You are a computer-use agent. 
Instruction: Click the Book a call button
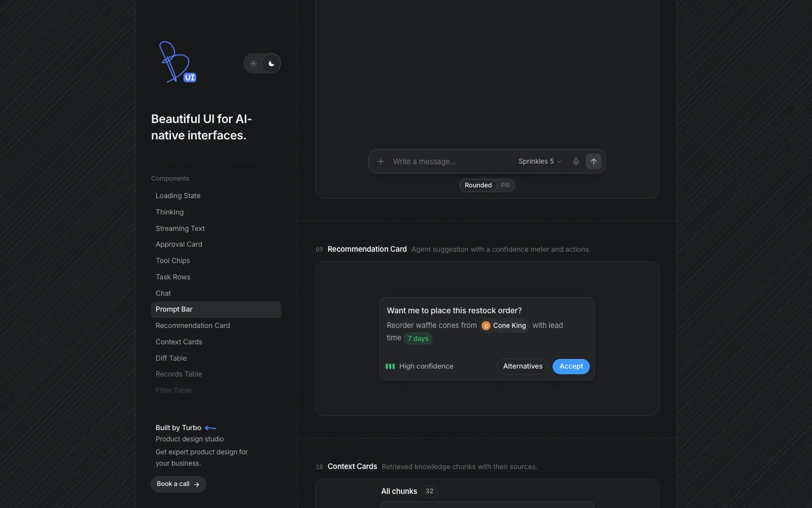coord(178,484)
